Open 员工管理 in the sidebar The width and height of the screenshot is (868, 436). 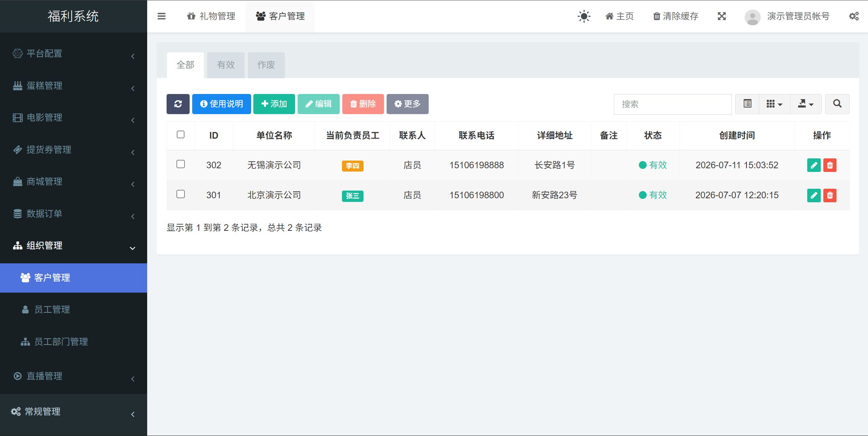coord(74,310)
